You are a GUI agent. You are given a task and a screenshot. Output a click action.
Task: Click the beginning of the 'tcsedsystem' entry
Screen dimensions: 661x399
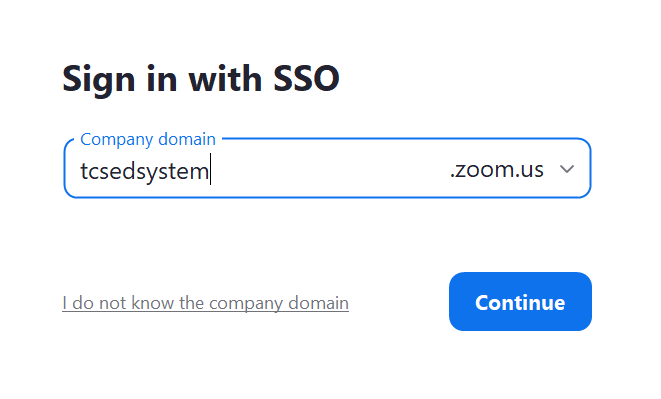(81, 171)
